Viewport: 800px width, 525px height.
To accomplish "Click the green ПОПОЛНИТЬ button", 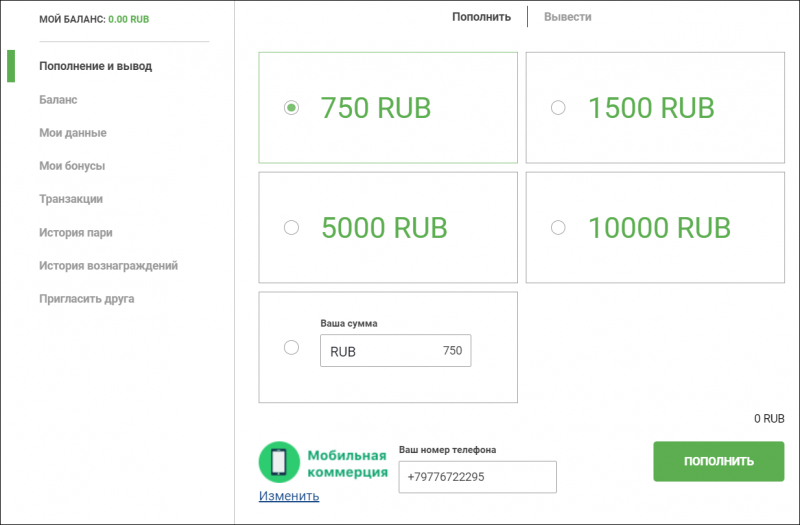I will [718, 461].
